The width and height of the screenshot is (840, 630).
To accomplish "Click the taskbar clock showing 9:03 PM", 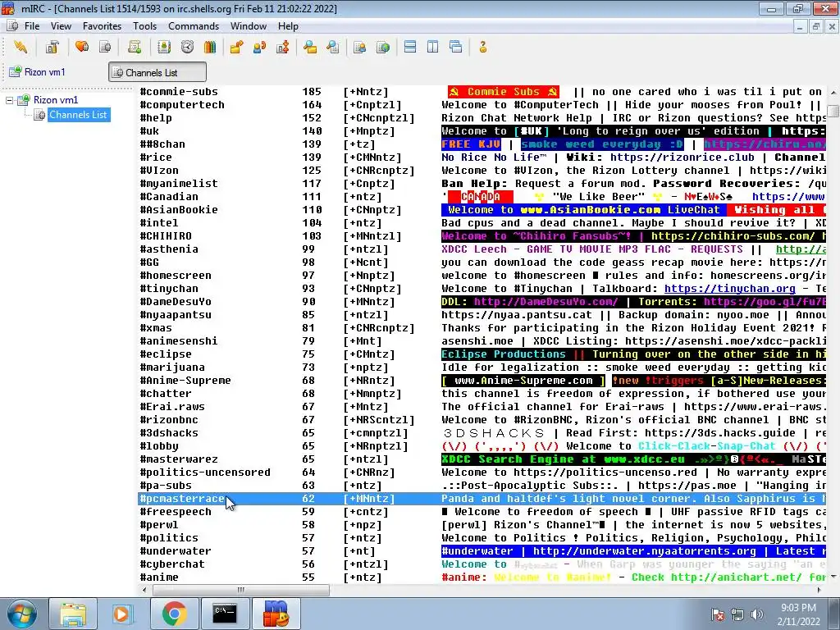I will click(x=799, y=614).
